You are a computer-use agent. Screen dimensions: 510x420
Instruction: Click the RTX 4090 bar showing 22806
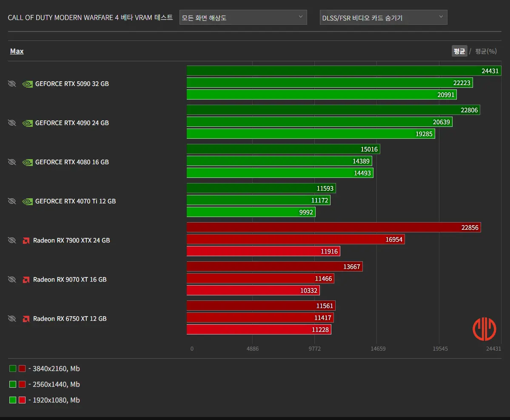click(x=333, y=110)
